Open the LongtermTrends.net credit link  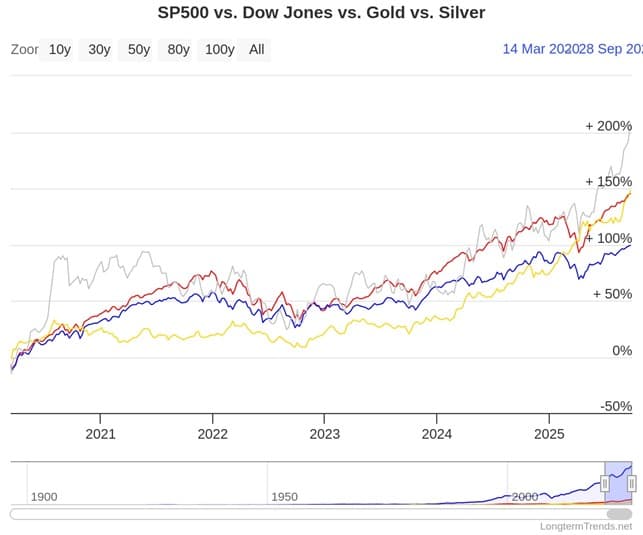click(586, 526)
